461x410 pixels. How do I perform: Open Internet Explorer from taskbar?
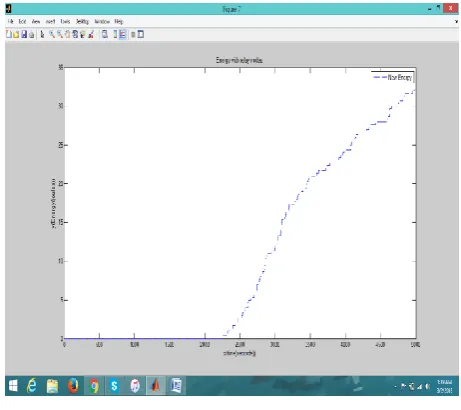[32, 386]
